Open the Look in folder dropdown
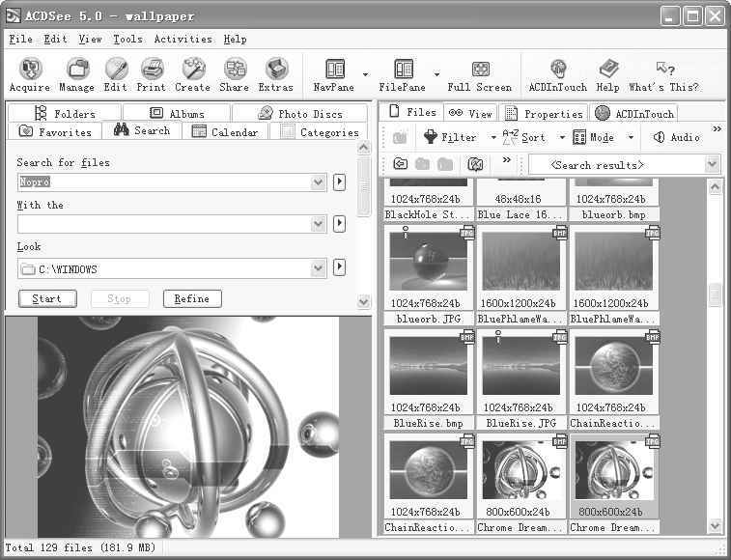731x560 pixels. click(319, 269)
